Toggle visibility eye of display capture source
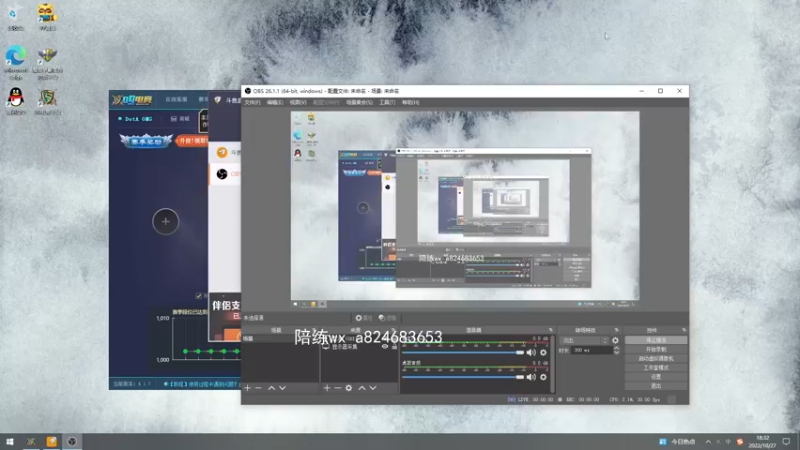This screenshot has height=450, width=800. tap(385, 346)
